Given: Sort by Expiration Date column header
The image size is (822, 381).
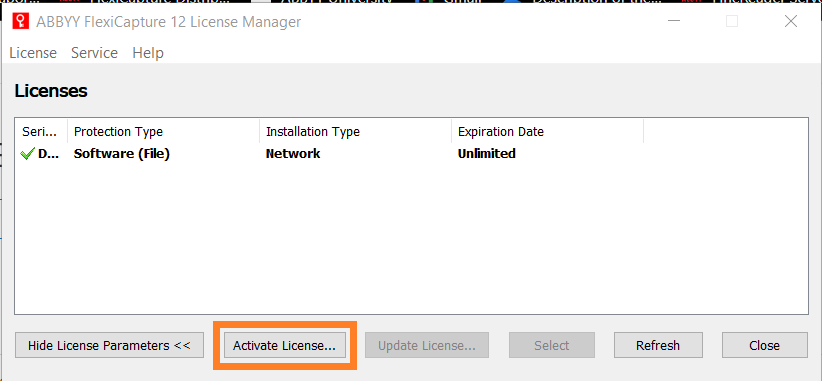Looking at the screenshot, I should tap(547, 132).
